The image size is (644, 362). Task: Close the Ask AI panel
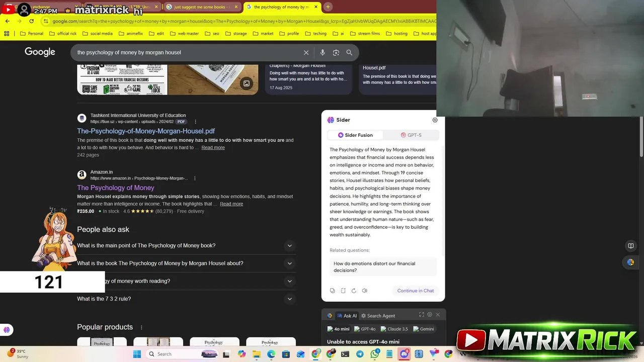coord(438,315)
